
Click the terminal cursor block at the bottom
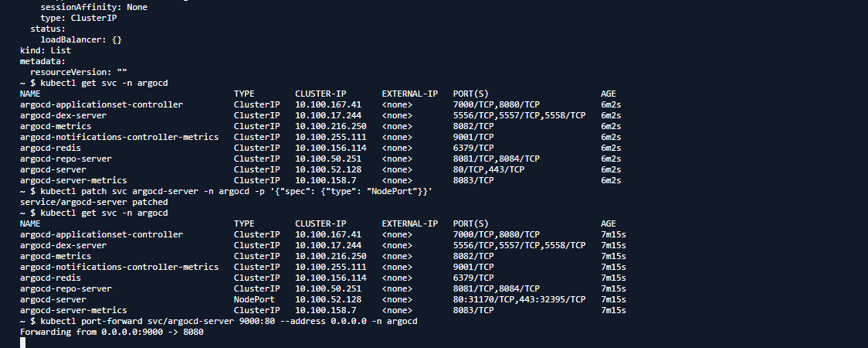tap(23, 342)
